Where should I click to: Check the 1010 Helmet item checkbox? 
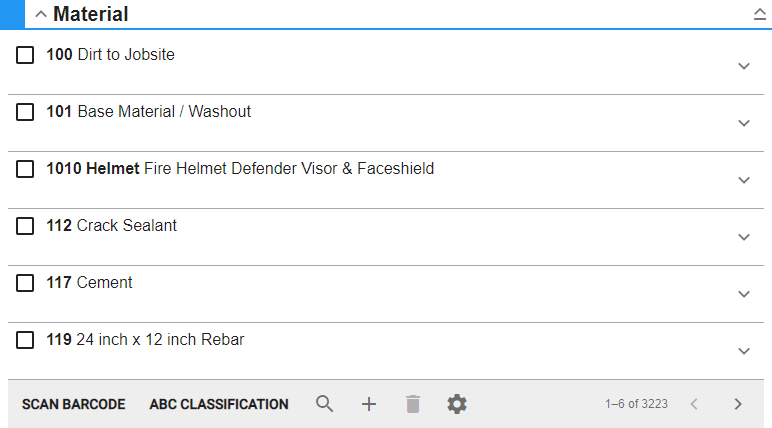tap(25, 170)
